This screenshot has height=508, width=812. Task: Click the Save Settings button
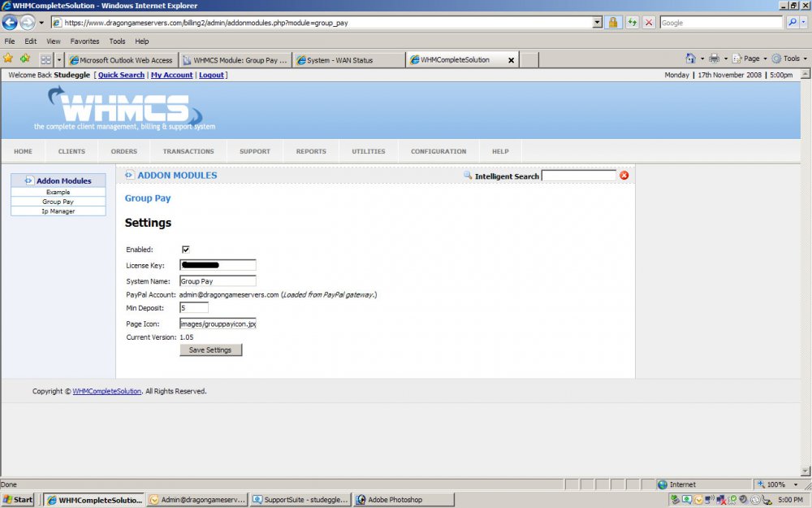click(210, 350)
